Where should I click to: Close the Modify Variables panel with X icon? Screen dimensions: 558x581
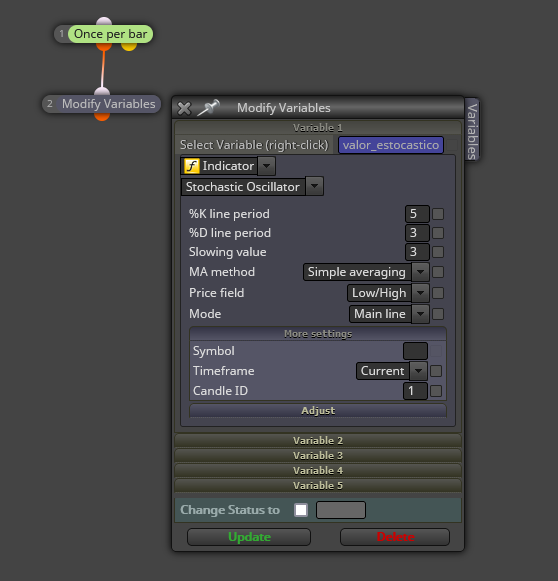click(x=184, y=109)
